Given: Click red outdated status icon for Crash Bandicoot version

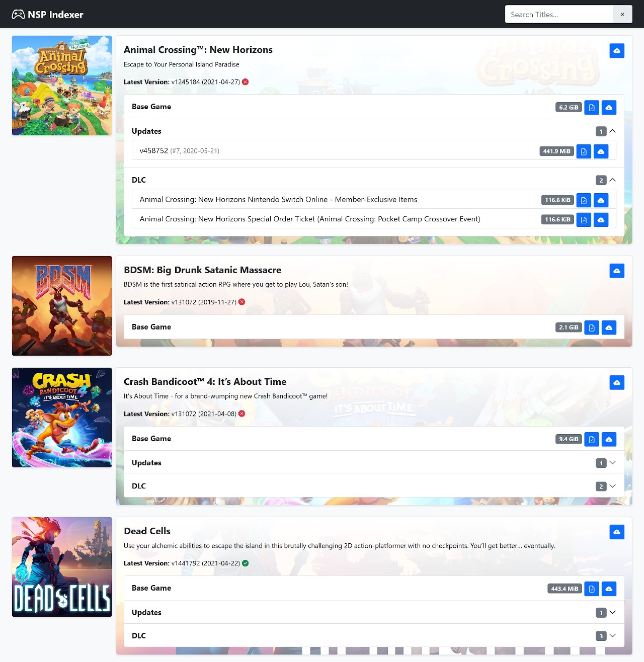Looking at the screenshot, I should (242, 414).
